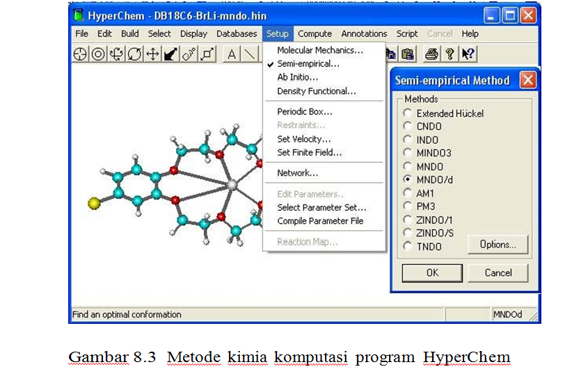This screenshot has width=588, height=376.
Task: Select the Extended Hückel method
Action: 408,113
